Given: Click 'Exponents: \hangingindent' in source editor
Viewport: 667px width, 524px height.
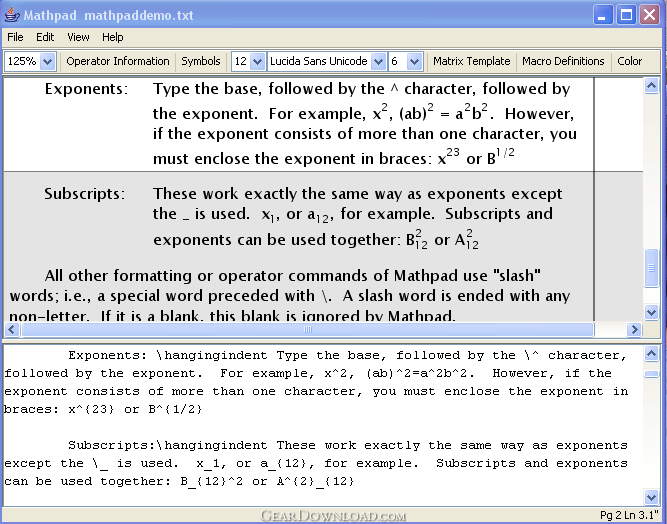Looking at the screenshot, I should (168, 355).
